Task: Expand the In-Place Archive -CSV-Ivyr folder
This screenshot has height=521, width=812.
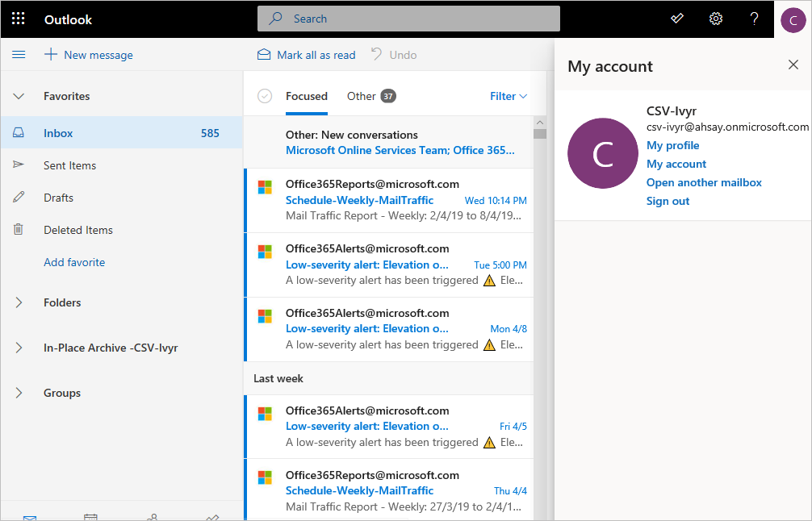Action: click(x=19, y=348)
